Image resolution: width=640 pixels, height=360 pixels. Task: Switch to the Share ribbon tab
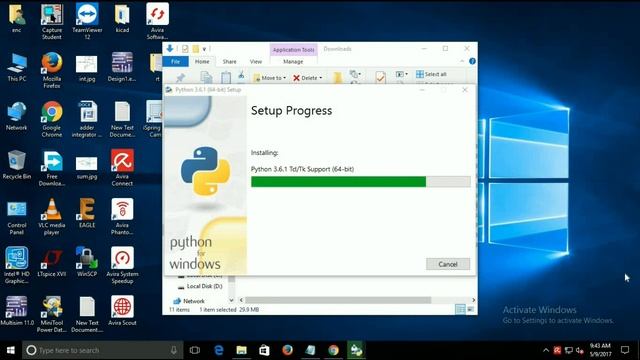[x=229, y=61]
